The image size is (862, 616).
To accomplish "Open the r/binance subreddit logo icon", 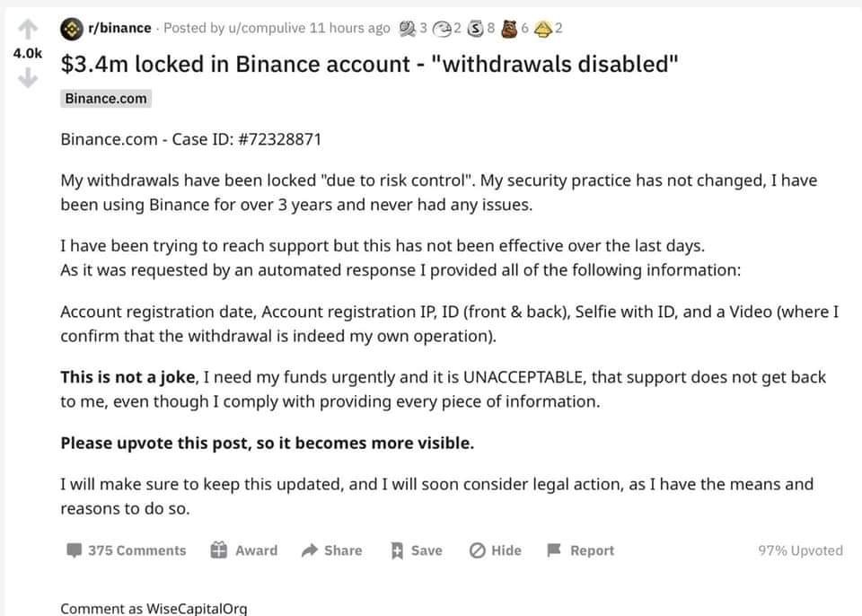I will click(x=72, y=29).
